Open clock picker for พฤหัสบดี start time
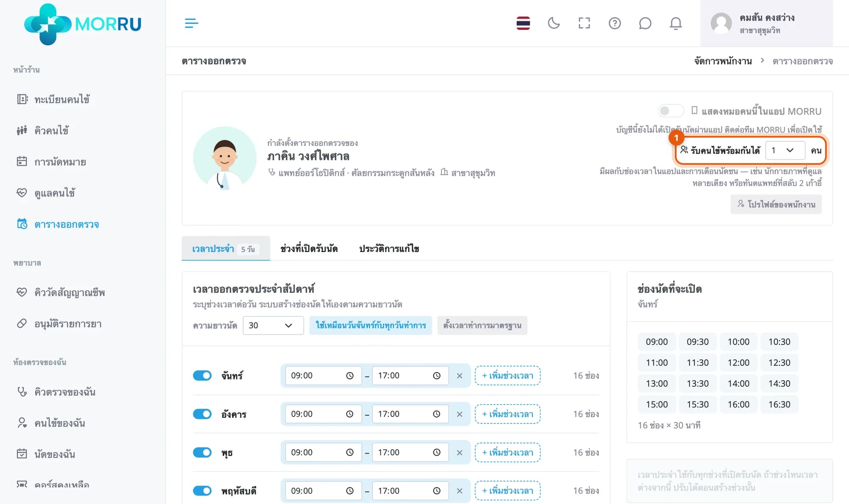Viewport: 849px width, 504px height. 350,491
